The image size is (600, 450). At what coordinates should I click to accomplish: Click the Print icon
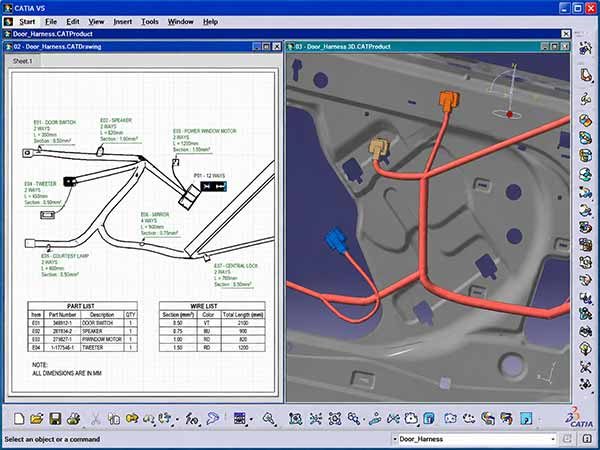tap(73, 419)
